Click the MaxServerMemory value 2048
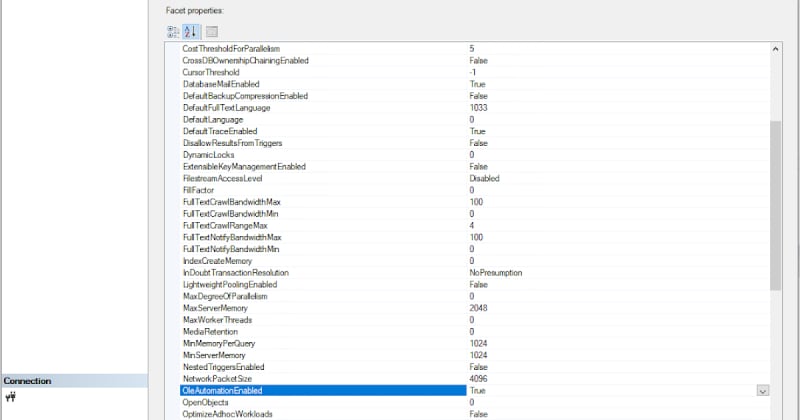This screenshot has width=800, height=420. (478, 308)
